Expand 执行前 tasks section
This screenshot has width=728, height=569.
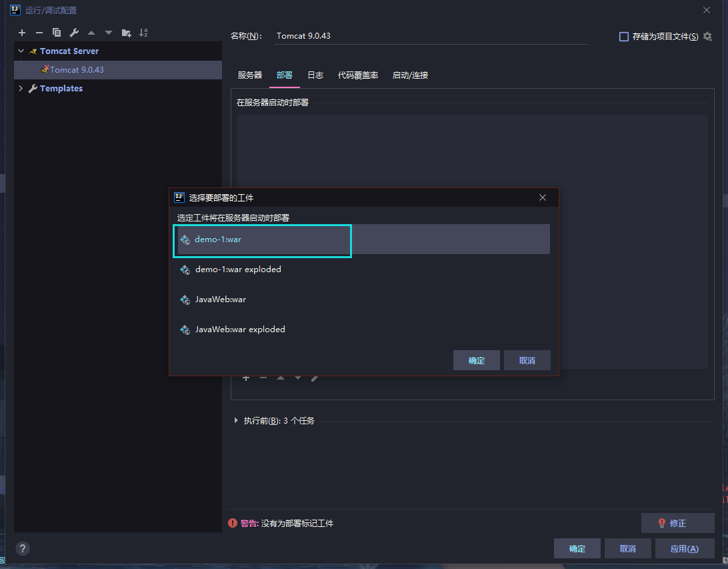(x=236, y=420)
